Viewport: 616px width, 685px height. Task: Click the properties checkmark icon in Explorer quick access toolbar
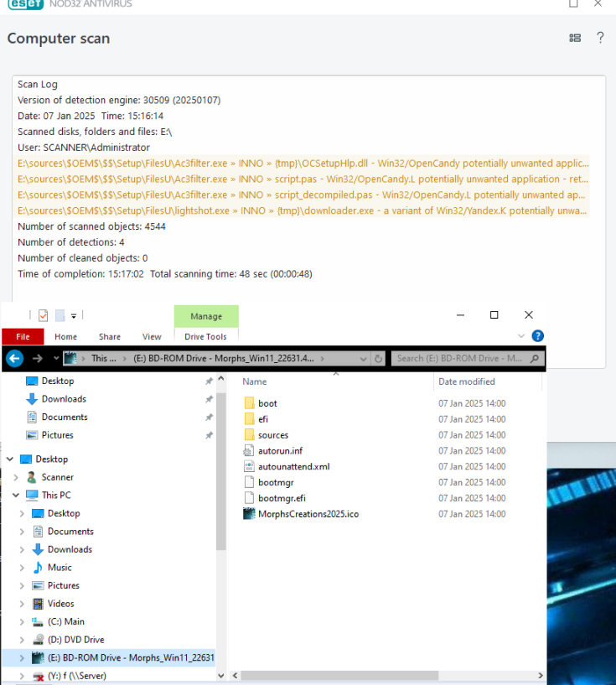tap(44, 315)
